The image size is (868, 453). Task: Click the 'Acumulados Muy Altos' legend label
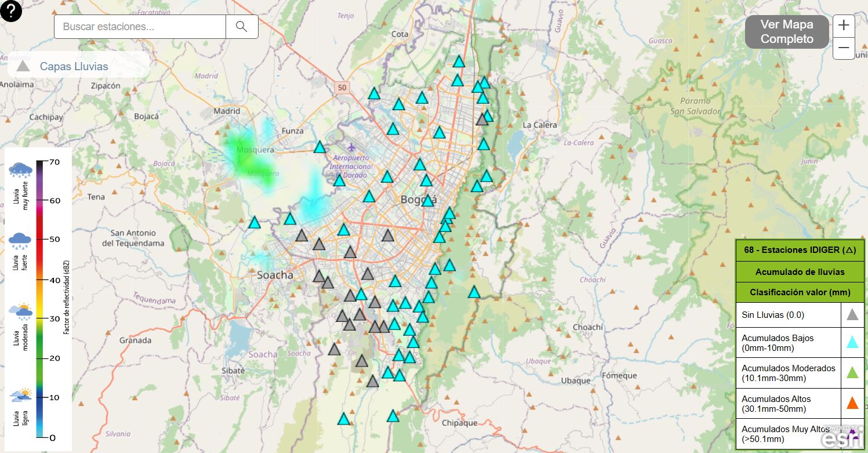click(786, 434)
